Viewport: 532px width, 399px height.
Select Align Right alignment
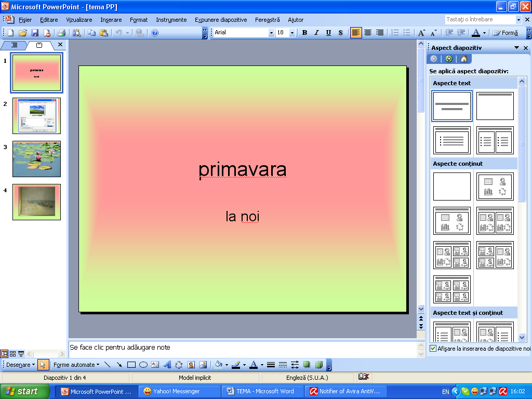tap(380, 33)
